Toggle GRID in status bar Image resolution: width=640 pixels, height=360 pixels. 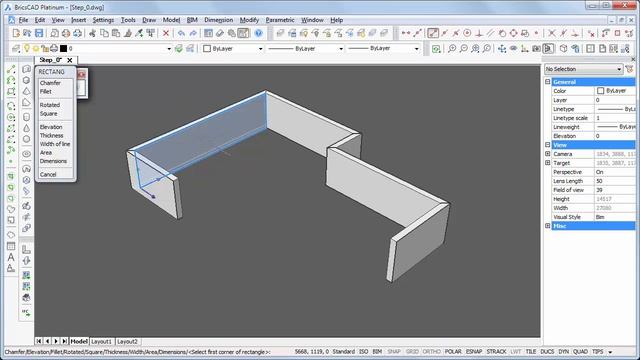pos(412,351)
